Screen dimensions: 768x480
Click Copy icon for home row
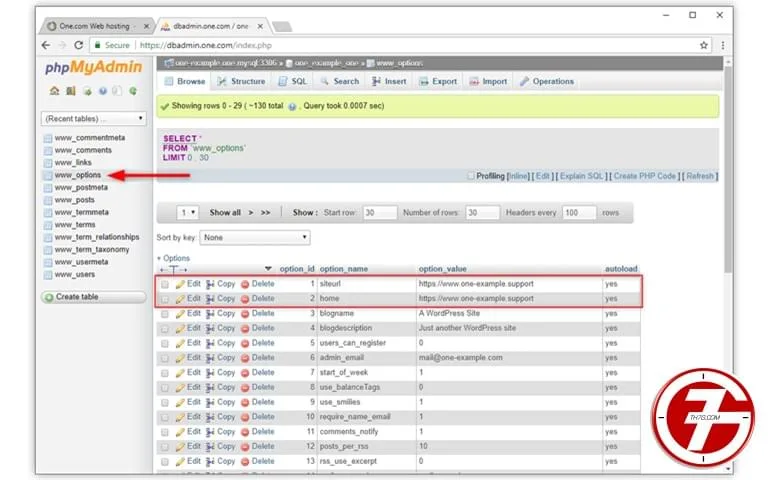click(210, 299)
